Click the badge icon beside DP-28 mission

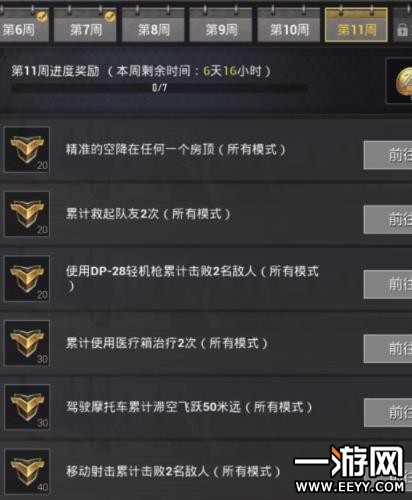27,279
